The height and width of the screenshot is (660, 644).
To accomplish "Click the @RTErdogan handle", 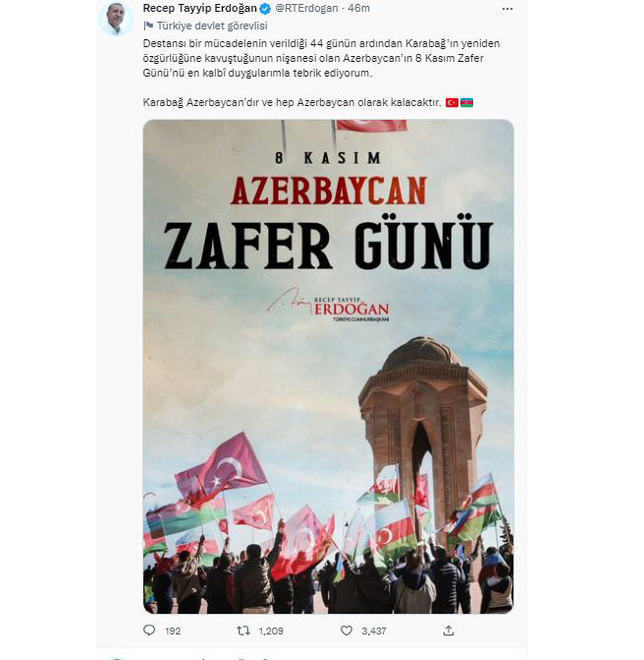I will [x=306, y=8].
